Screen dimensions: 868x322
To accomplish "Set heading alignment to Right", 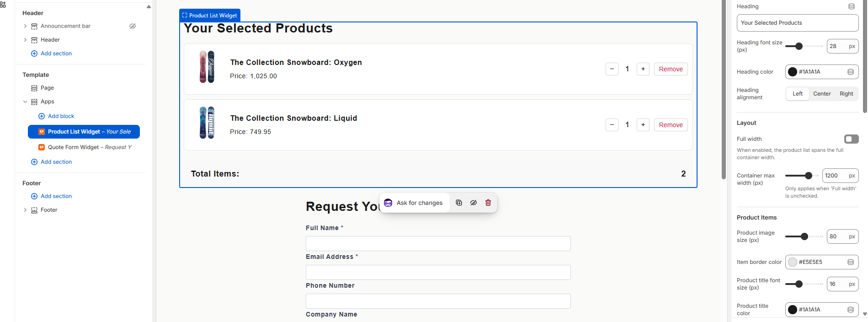I will pos(846,94).
